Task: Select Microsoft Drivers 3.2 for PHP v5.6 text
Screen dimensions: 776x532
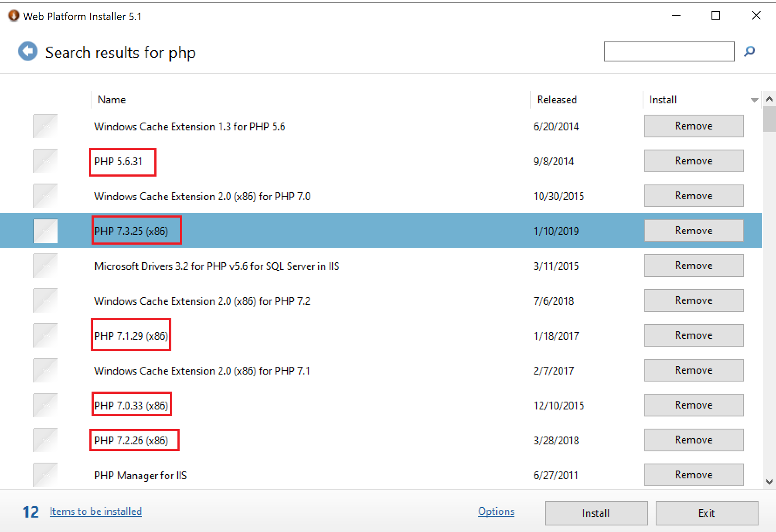Action: (x=217, y=266)
